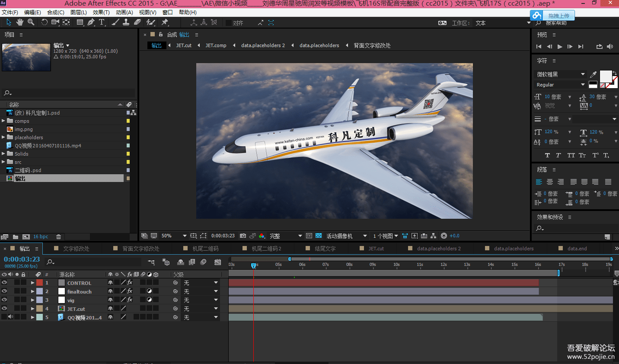Select the Zoom magnifier tool

pyautogui.click(x=31, y=22)
